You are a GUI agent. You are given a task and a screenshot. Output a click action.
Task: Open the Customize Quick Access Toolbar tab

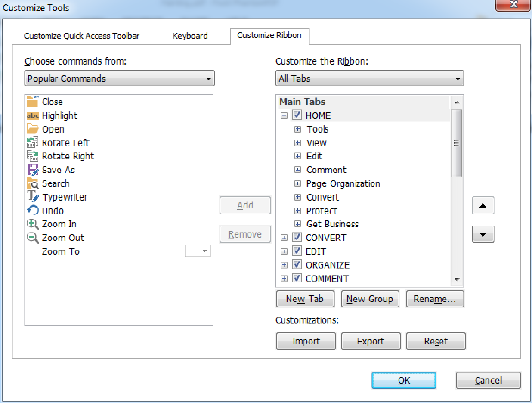(x=82, y=35)
